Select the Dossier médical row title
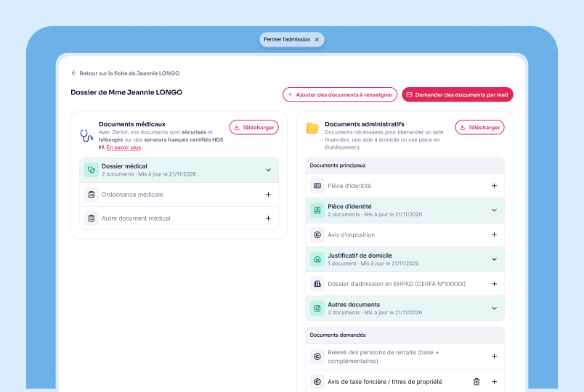Image resolution: width=584 pixels, height=392 pixels. pyautogui.click(x=124, y=166)
